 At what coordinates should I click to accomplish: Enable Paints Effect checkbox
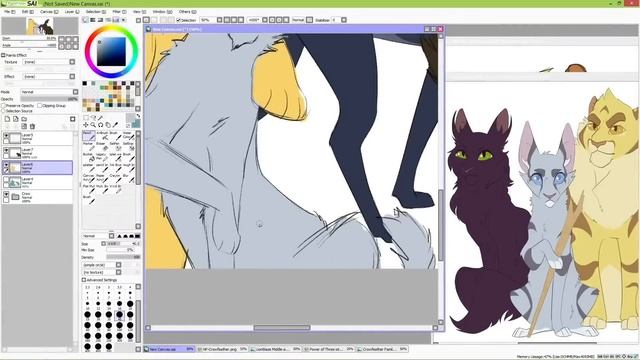pos(3,55)
